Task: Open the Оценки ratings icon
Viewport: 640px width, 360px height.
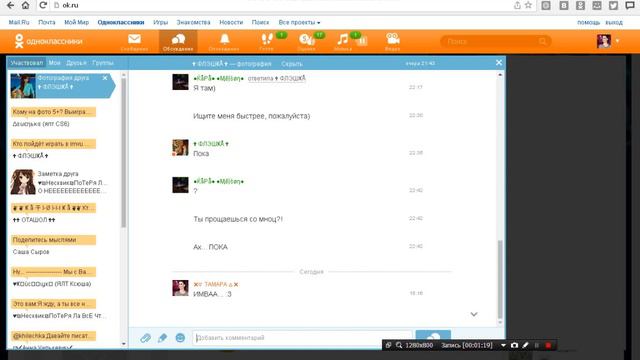Action: [x=307, y=40]
